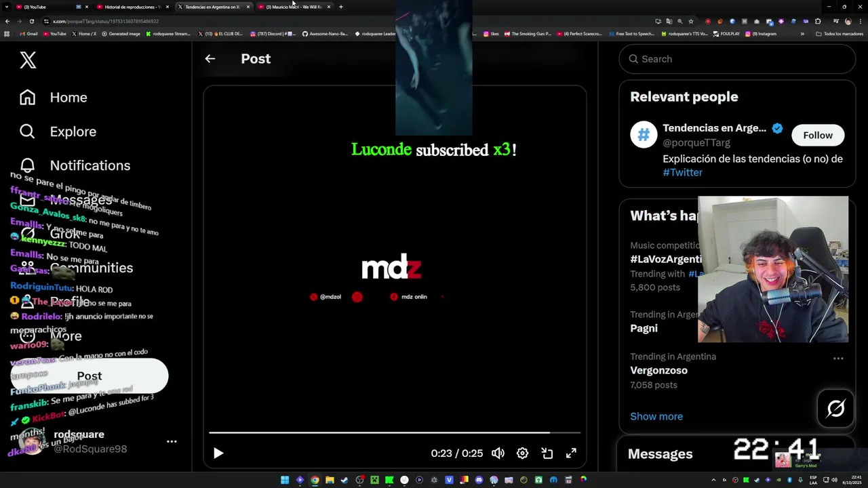Click the browser back arrow
The image size is (868, 488).
(x=7, y=21)
